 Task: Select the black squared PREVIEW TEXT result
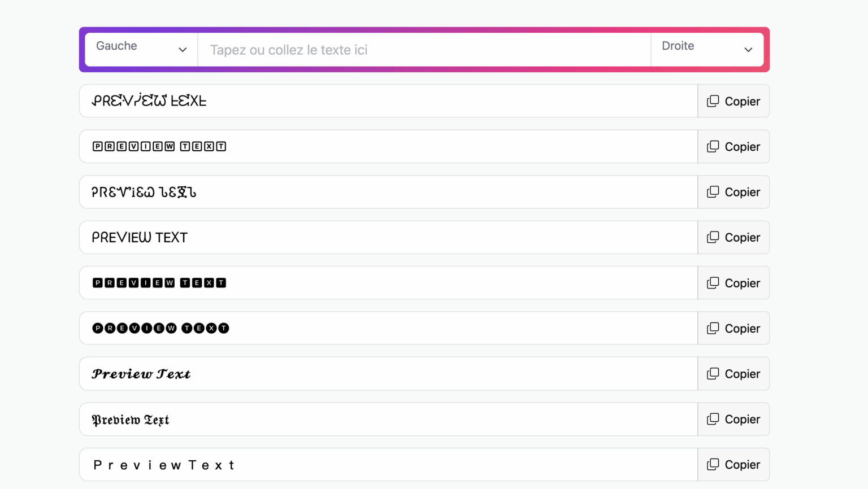click(159, 283)
